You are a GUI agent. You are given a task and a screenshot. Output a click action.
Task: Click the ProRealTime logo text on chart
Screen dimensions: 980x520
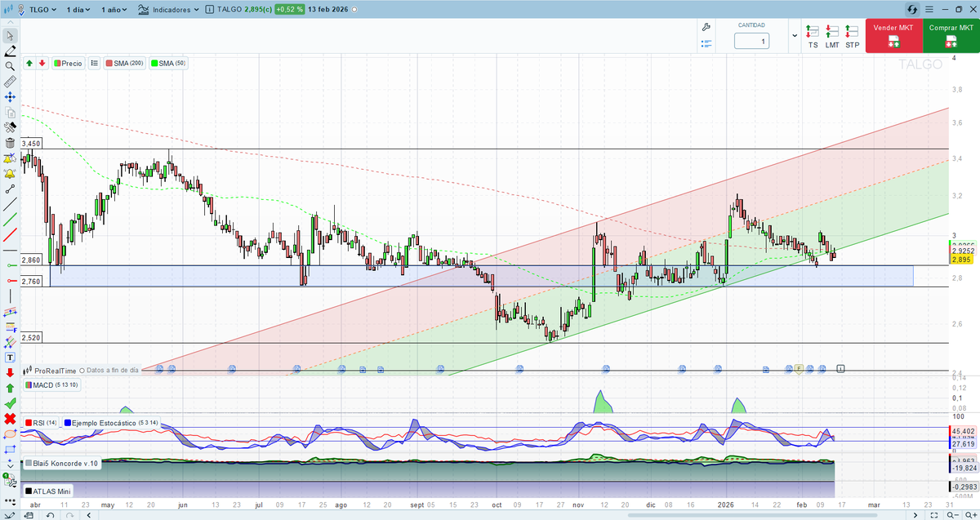(54, 370)
